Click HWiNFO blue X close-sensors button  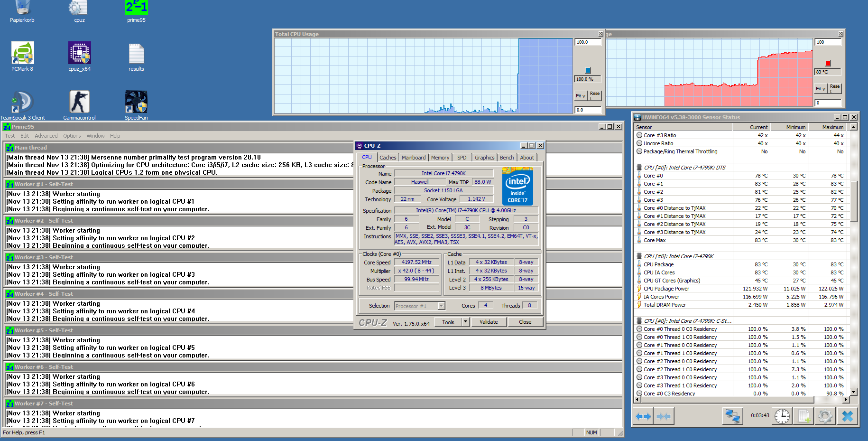click(x=847, y=416)
